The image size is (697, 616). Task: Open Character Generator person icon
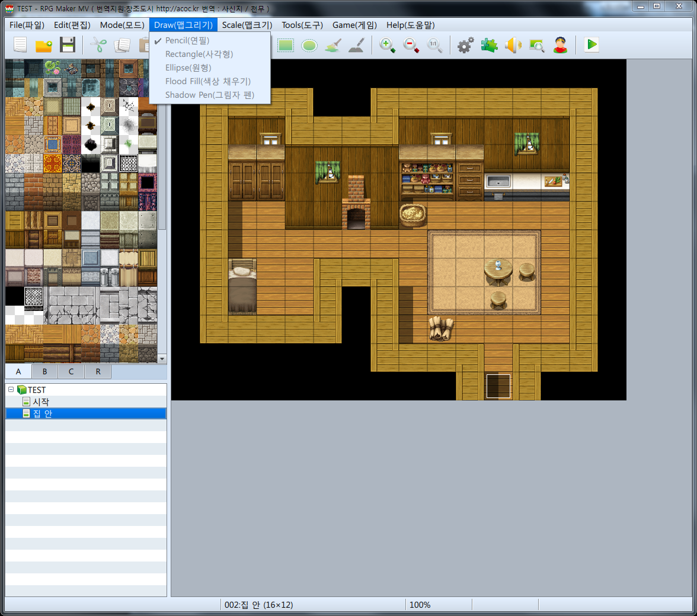pyautogui.click(x=560, y=45)
